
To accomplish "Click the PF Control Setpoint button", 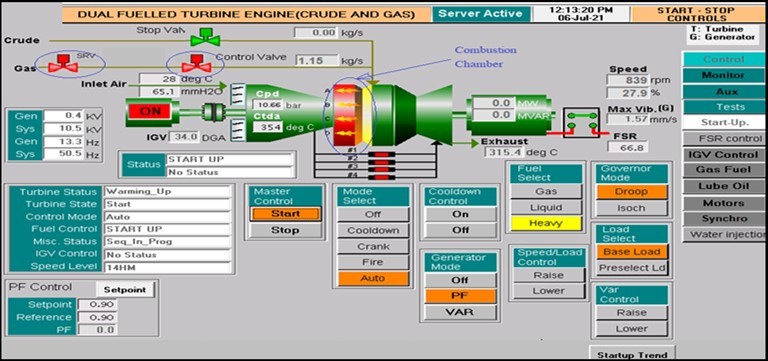I will coord(125,289).
